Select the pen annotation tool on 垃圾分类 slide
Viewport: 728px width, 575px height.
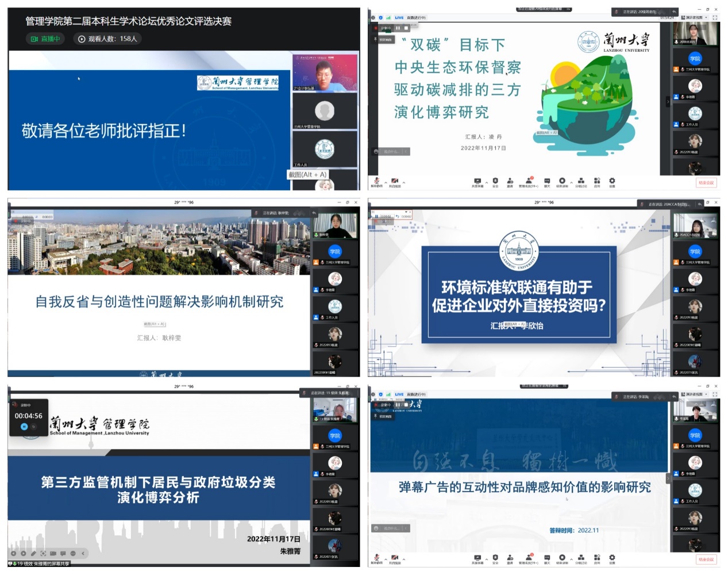tap(33, 553)
